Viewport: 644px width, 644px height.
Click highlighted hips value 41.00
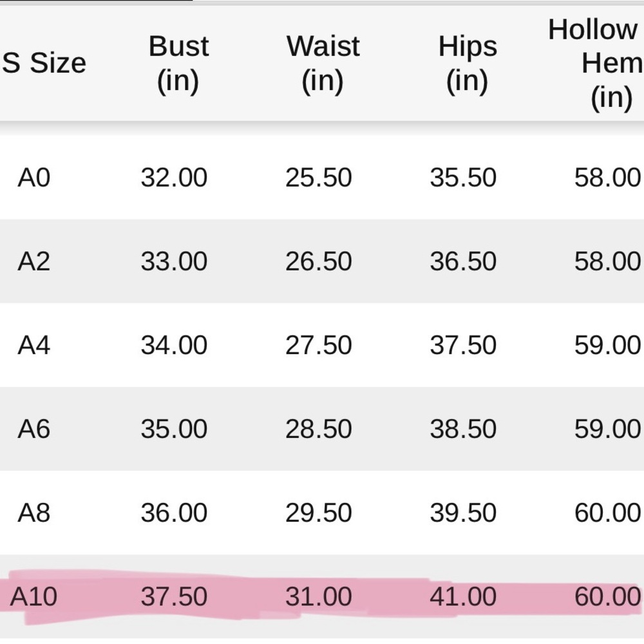[x=463, y=596]
